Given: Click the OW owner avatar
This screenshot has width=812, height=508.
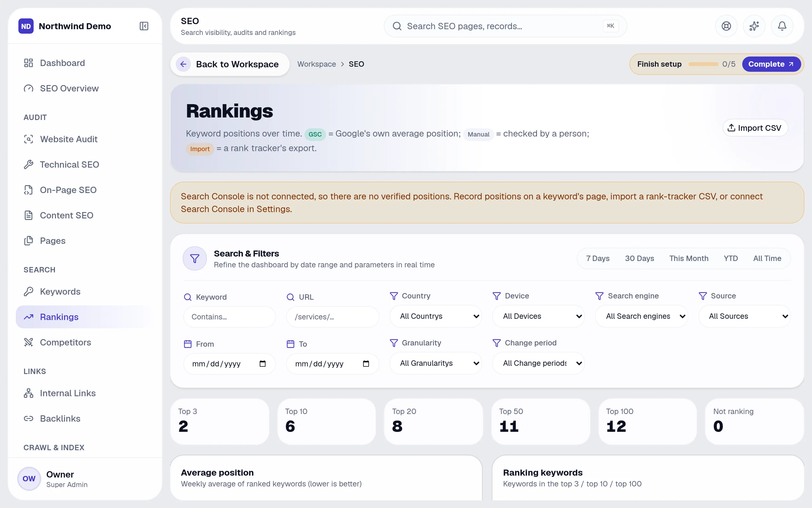Looking at the screenshot, I should coord(29,478).
